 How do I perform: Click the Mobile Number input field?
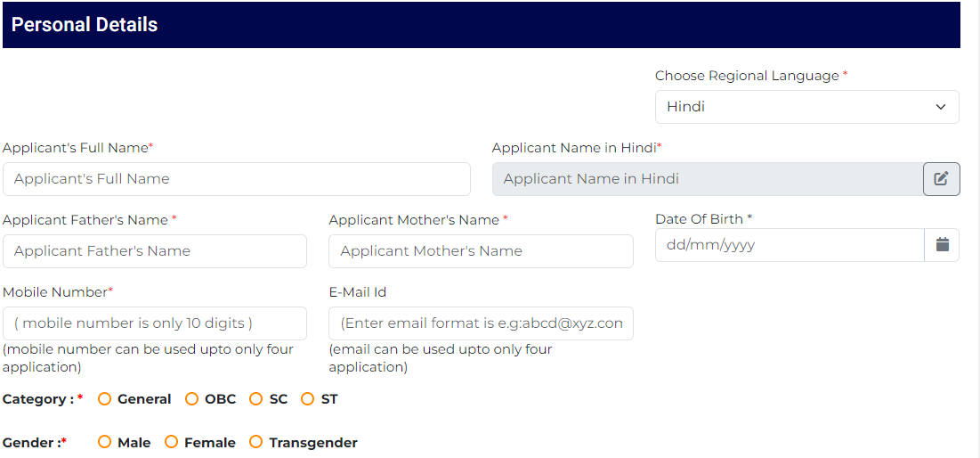point(154,323)
